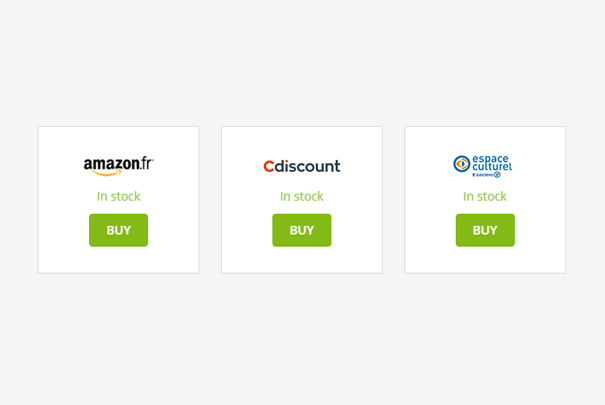Click the small E.Leclerc badge under culturel

(x=486, y=175)
